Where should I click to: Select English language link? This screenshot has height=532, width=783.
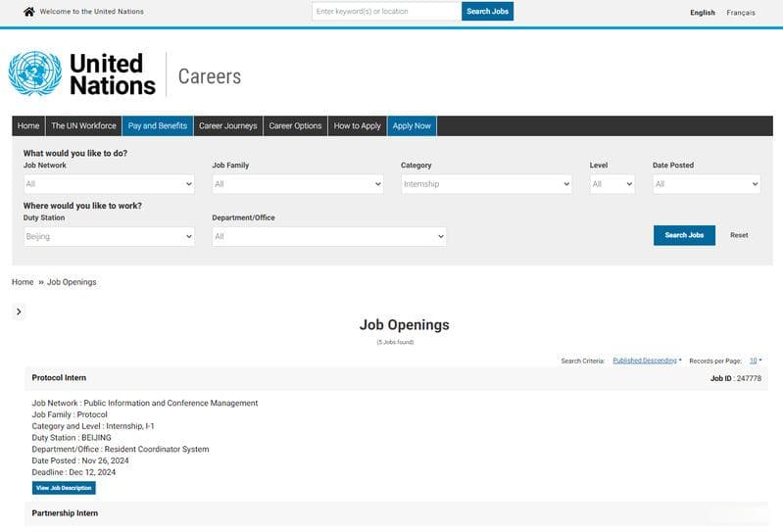[x=703, y=13]
